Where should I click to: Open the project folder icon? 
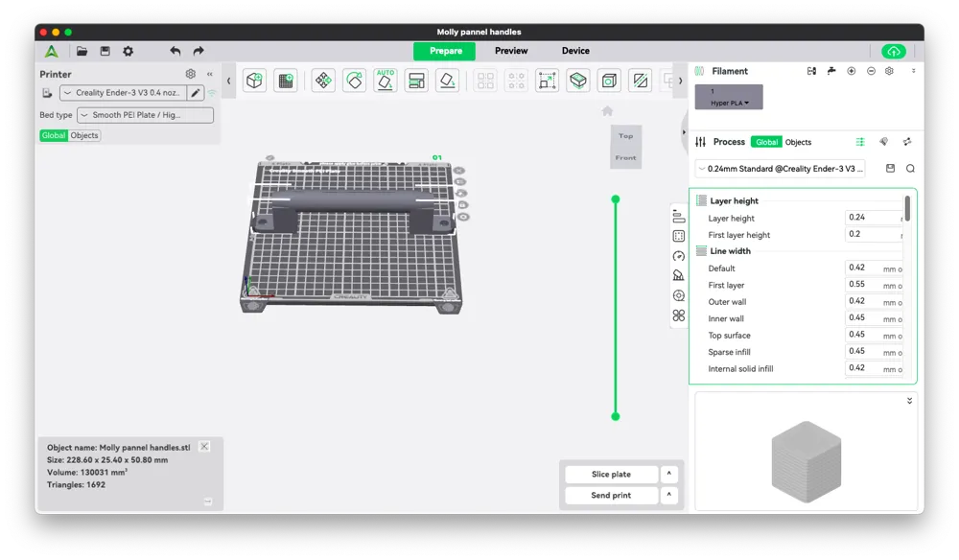[82, 52]
